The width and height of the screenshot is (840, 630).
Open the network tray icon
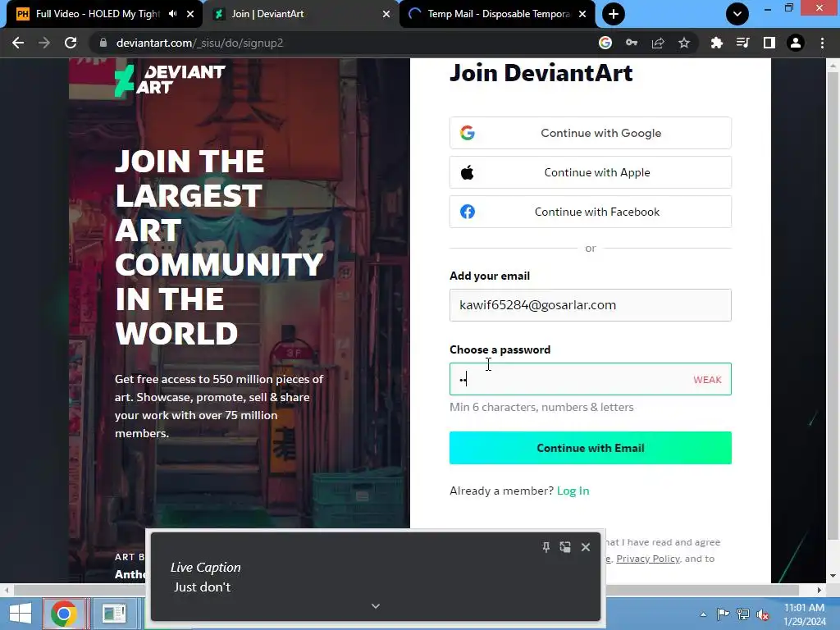point(743,614)
